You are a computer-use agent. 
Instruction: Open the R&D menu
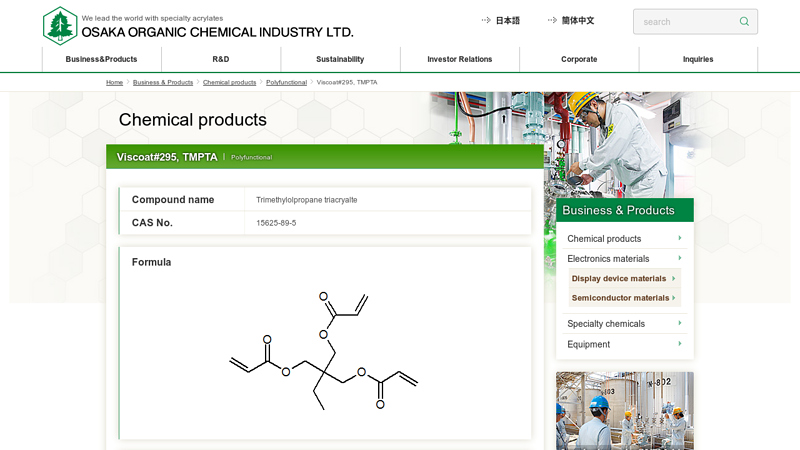point(221,59)
